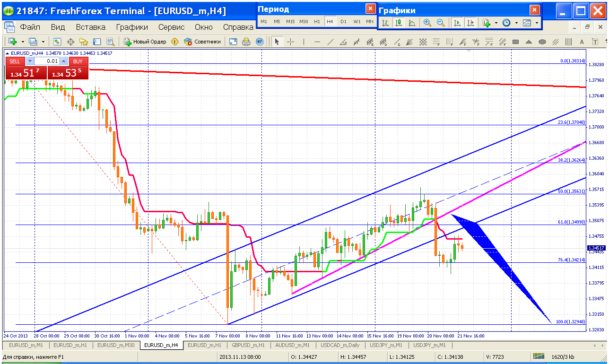Open the Вставка menu
This screenshot has height=364, width=609.
pyautogui.click(x=90, y=27)
